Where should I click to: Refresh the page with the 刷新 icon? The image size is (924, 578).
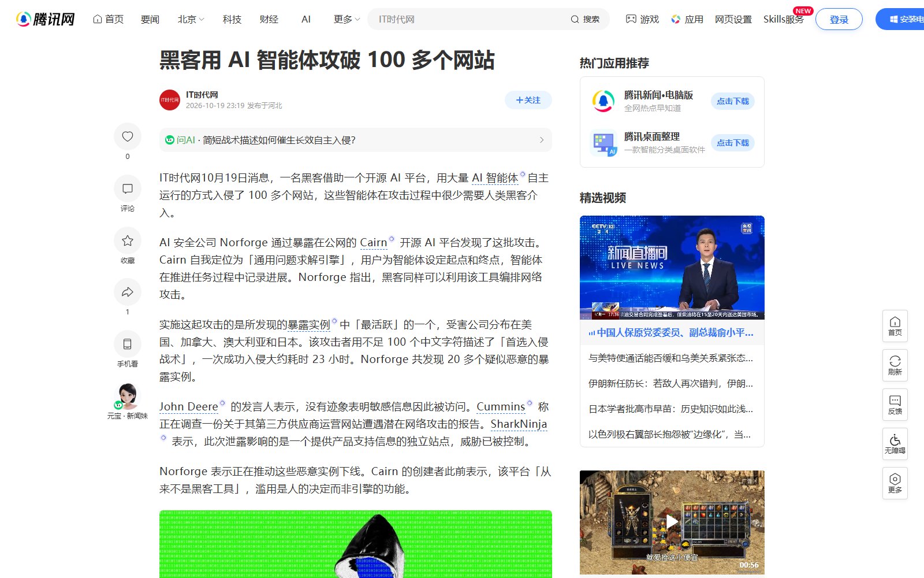[x=895, y=365]
